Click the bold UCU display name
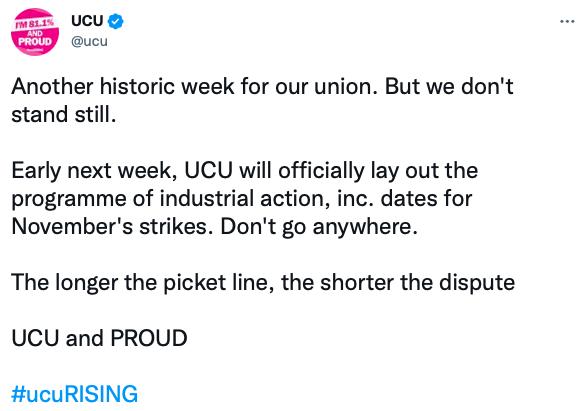The width and height of the screenshot is (587, 411). pos(87,21)
